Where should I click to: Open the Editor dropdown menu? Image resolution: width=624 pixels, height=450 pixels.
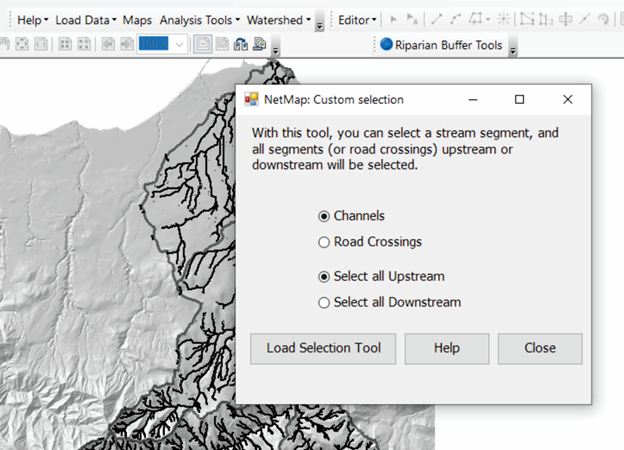click(357, 20)
